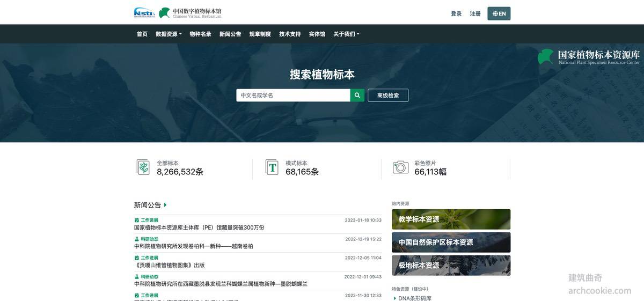The image size is (644, 301).
Task: Click the 工作进展 tag dated 2022-12-05
Action: tap(147, 258)
